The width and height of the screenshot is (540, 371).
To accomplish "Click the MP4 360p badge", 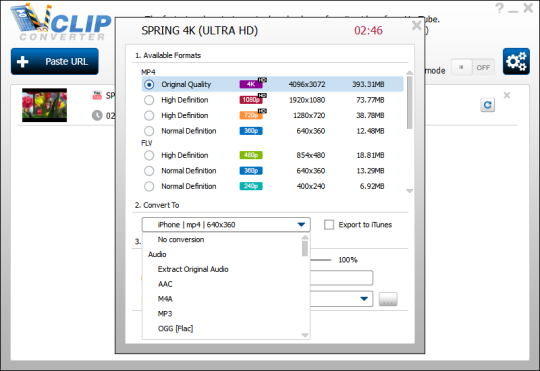I will (x=251, y=131).
